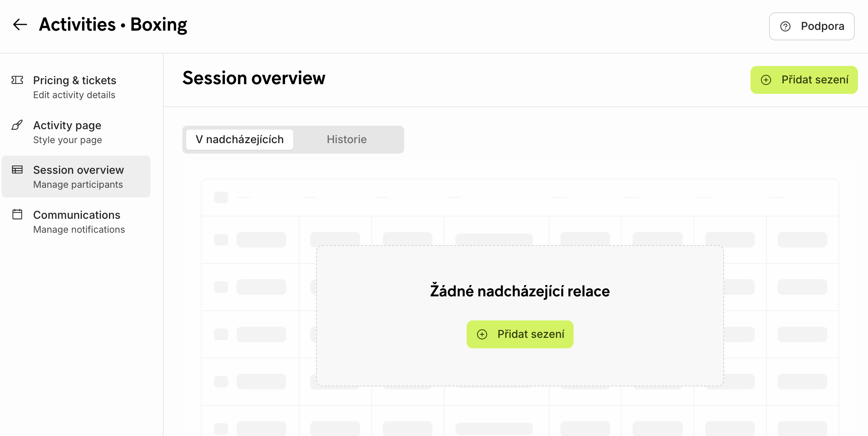Click the question mark icon in Podpora
Screen dimensions: 868x436
(785, 26)
